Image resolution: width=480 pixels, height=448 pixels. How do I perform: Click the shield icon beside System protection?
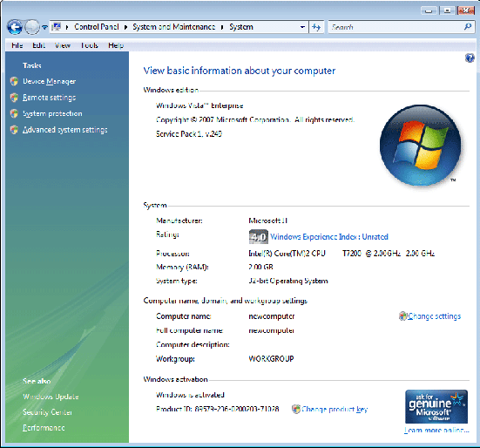click(x=14, y=113)
